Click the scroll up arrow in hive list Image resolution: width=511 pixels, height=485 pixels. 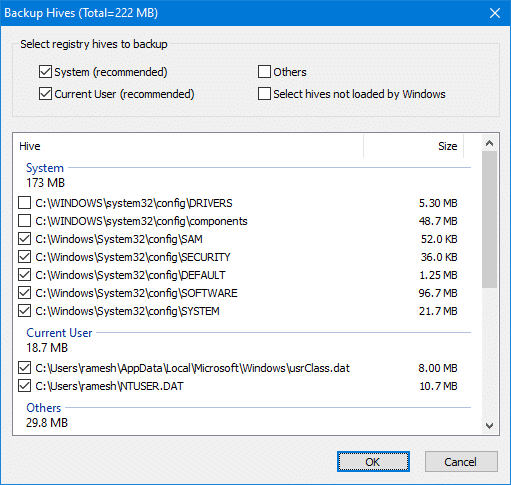(x=489, y=143)
